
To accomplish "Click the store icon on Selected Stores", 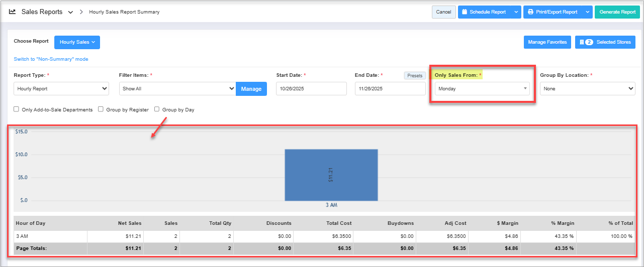I will click(x=582, y=42).
